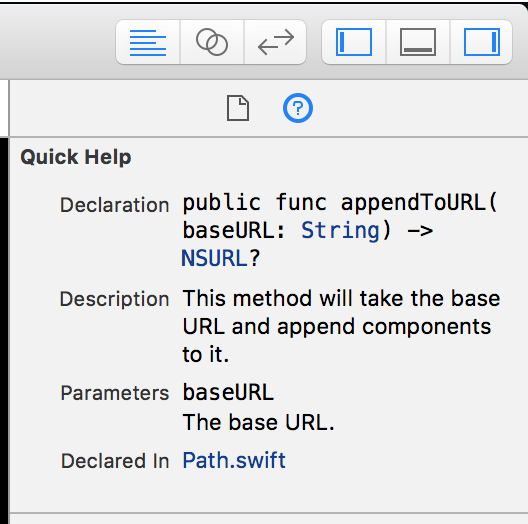This screenshot has width=528, height=524.
Task: Show the File inspector tab
Action: click(x=238, y=108)
